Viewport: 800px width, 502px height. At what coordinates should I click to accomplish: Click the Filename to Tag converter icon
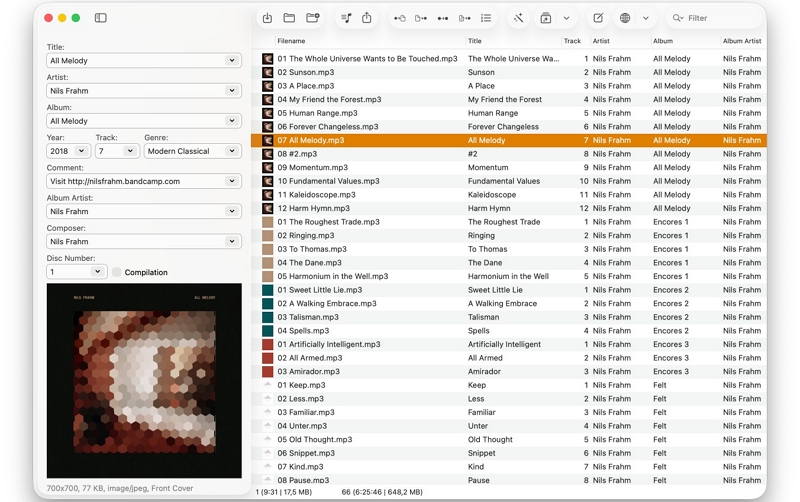pos(421,18)
